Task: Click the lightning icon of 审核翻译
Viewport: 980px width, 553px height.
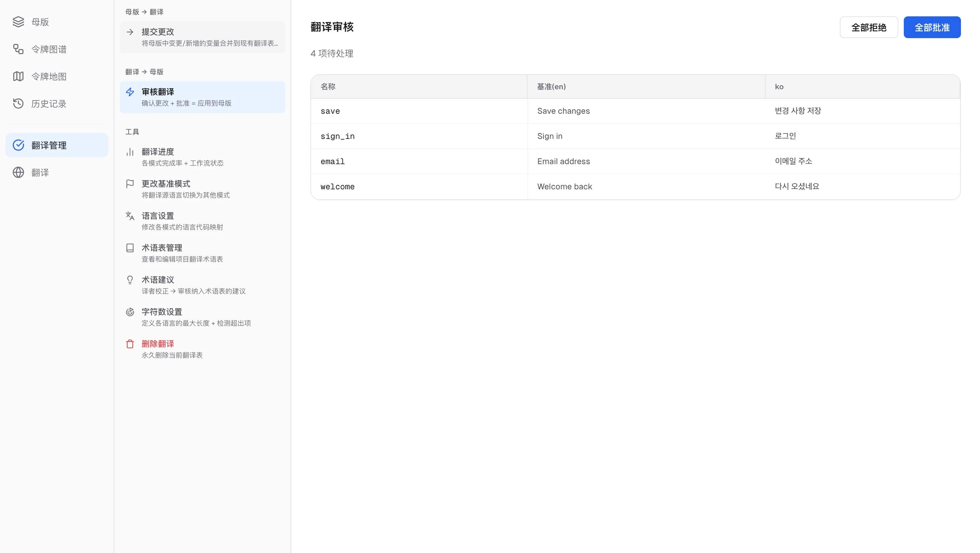Action: click(130, 92)
